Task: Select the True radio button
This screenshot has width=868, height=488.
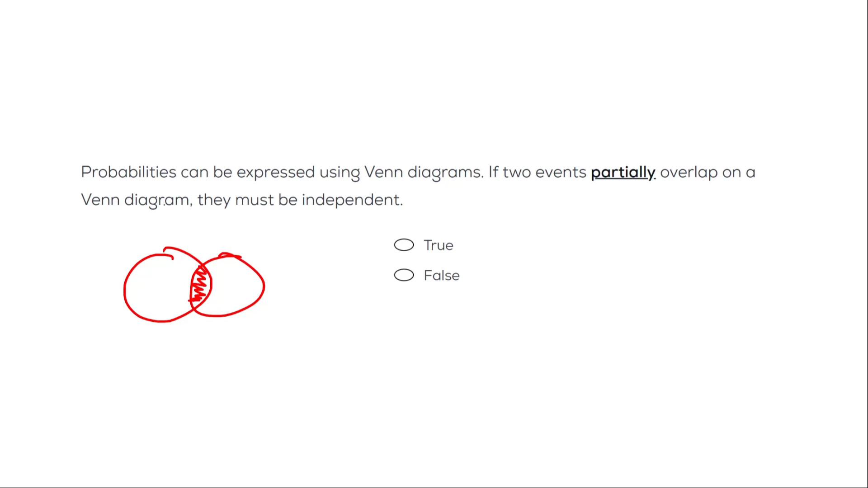Action: pos(404,245)
